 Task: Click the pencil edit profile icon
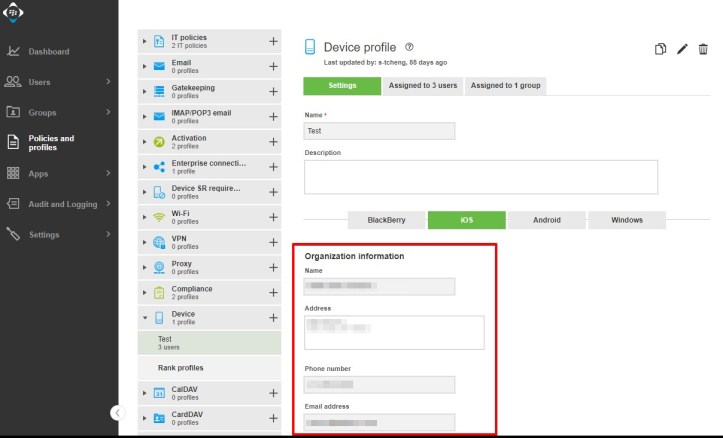682,49
